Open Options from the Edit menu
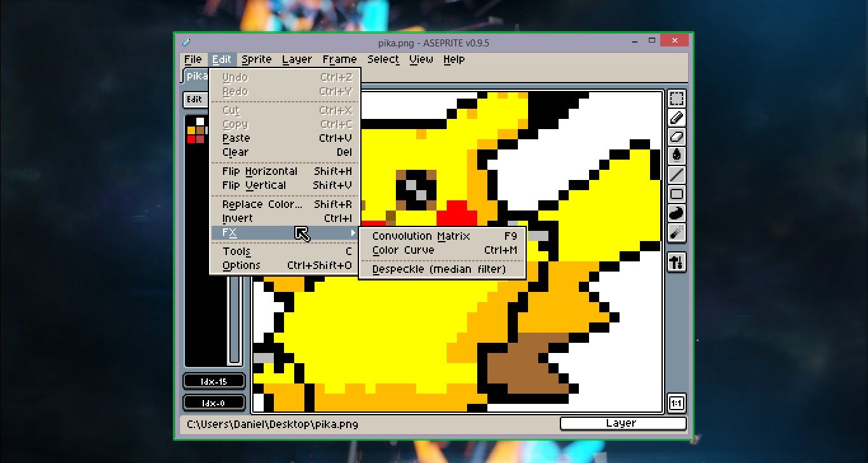The height and width of the screenshot is (463, 868). [x=285, y=265]
